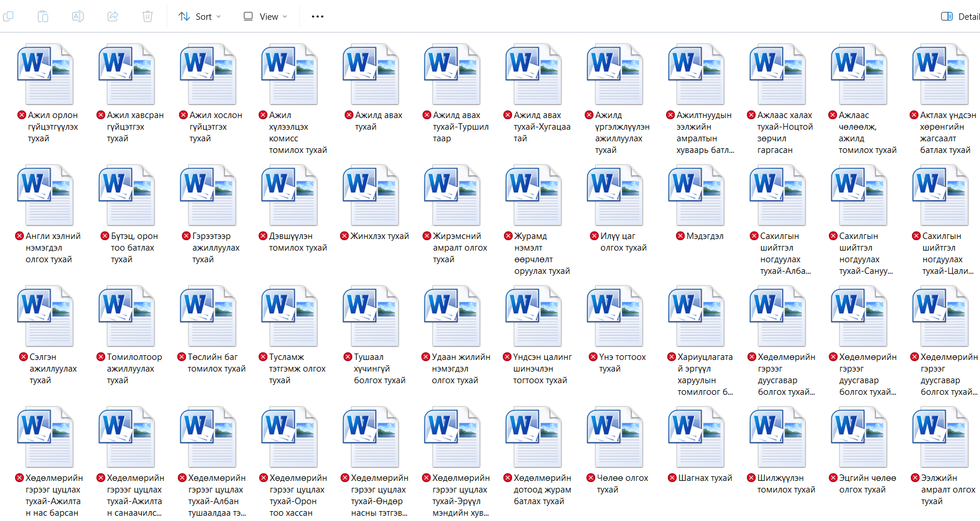The height and width of the screenshot is (521, 980).
Task: Click the 'Илүү цаг олгох тухай' file
Action: click(615, 195)
